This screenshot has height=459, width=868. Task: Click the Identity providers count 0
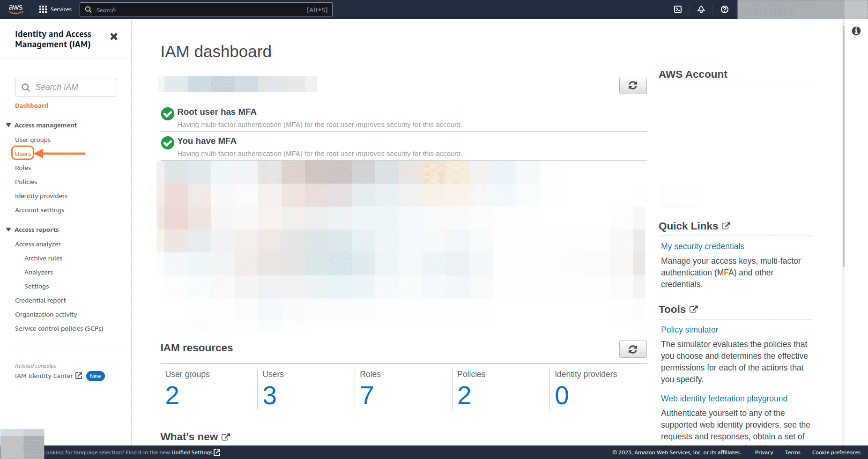562,396
